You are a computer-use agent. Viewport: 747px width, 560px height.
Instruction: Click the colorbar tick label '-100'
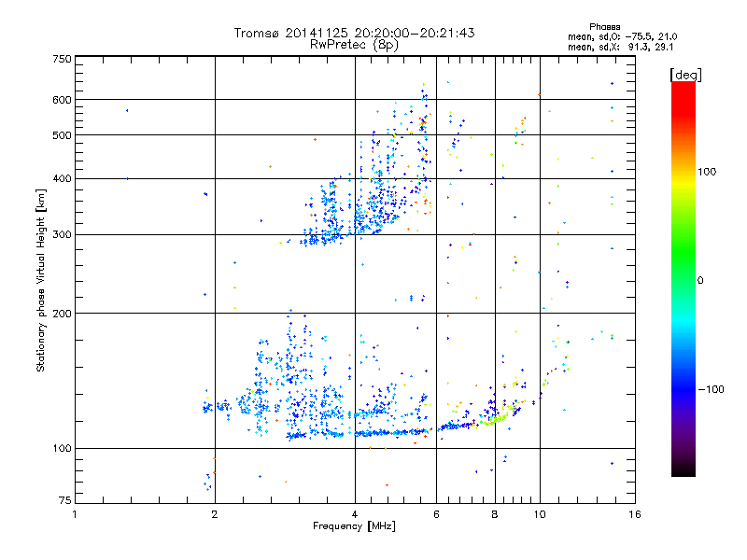711,389
